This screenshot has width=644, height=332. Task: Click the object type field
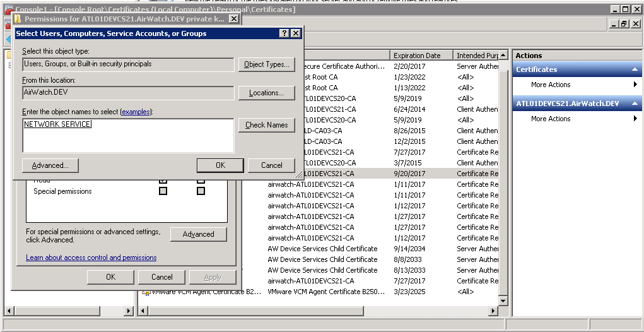point(128,64)
